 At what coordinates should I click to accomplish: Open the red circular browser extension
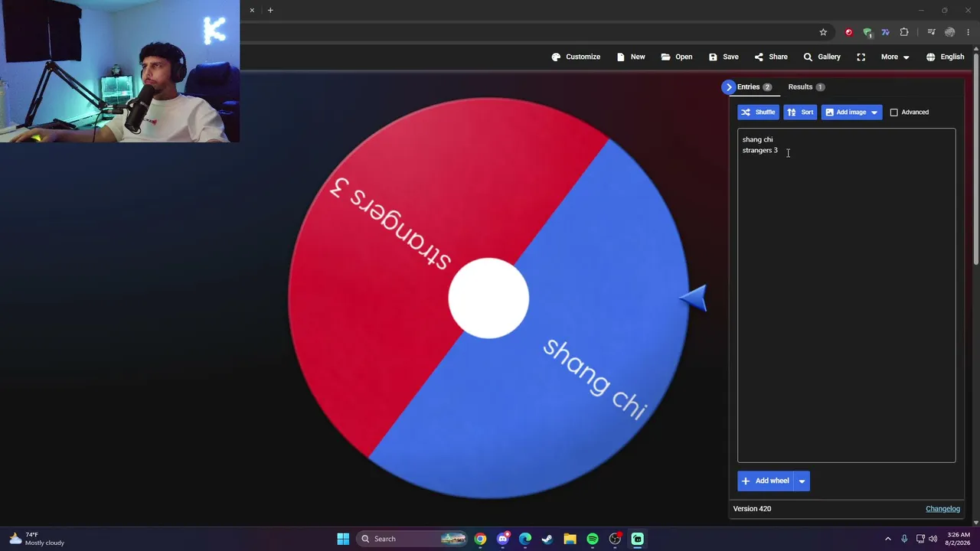tap(848, 32)
